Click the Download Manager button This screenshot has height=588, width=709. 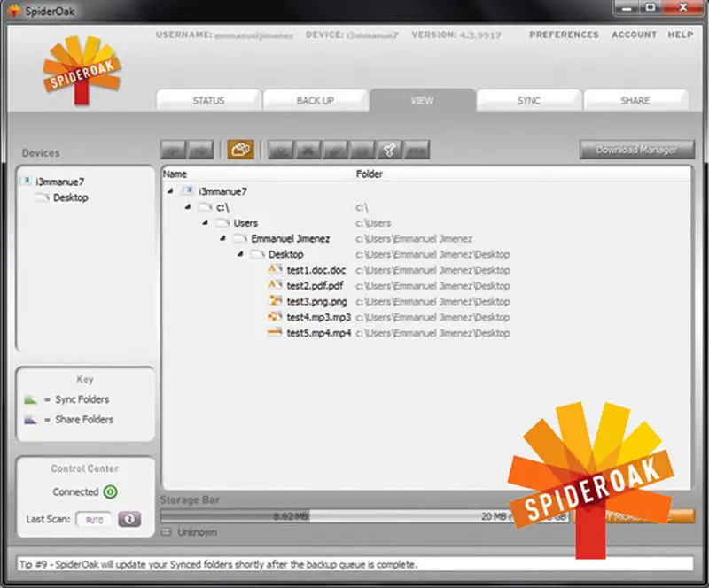tap(636, 150)
